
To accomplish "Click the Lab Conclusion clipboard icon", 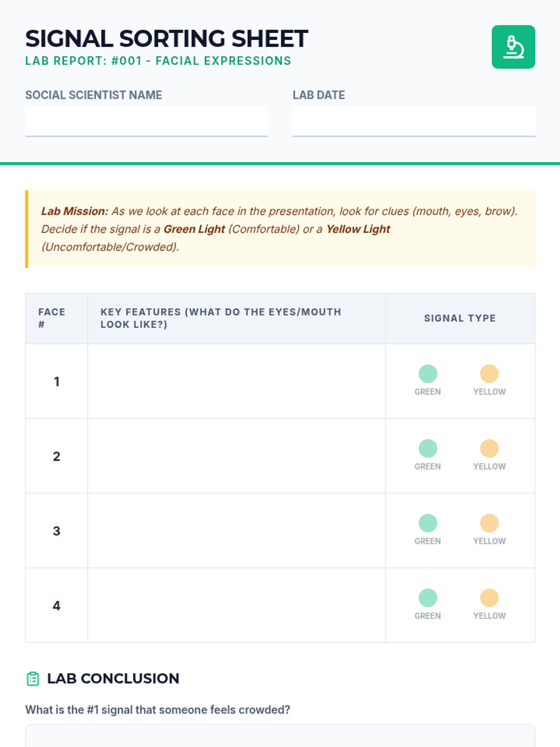I will pos(33,678).
